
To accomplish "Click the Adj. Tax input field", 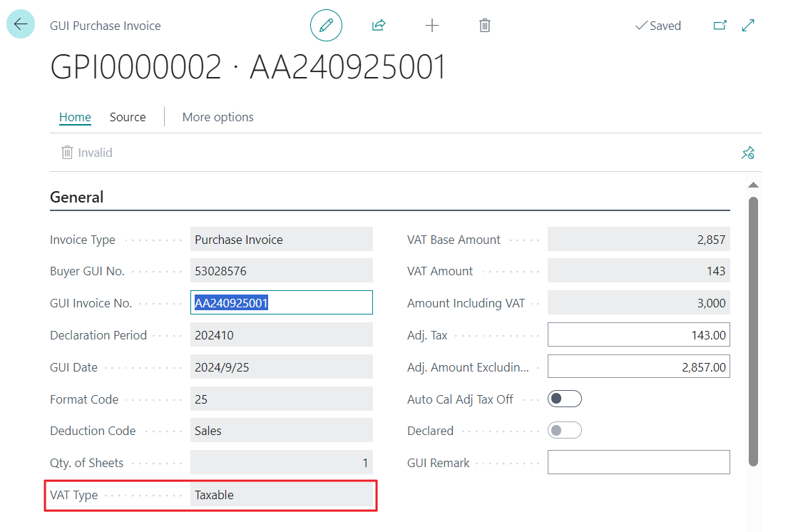I will coord(639,335).
